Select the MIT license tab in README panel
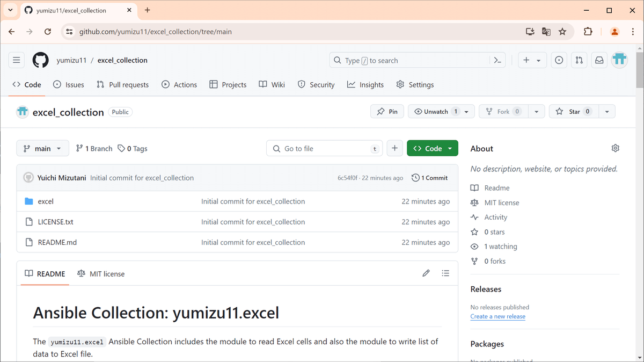The image size is (644, 362). tap(101, 273)
